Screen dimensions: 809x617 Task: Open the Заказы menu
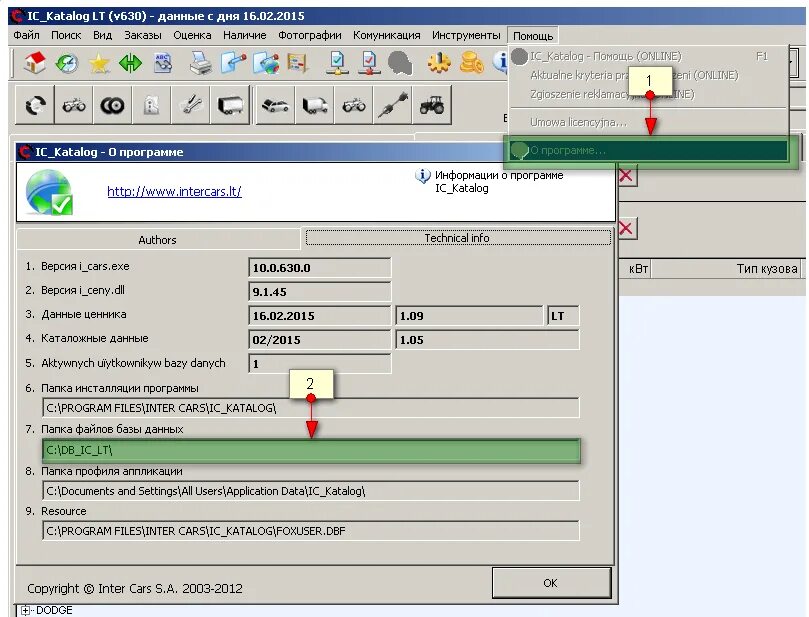(x=143, y=35)
